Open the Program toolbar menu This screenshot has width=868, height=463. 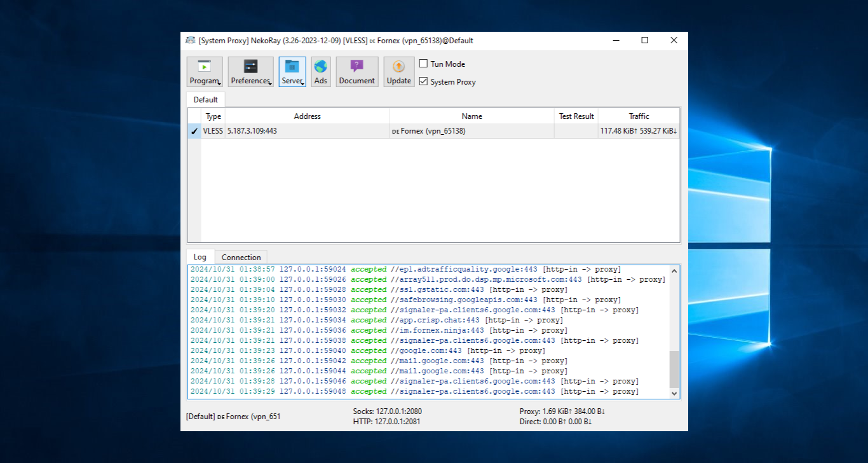205,72
